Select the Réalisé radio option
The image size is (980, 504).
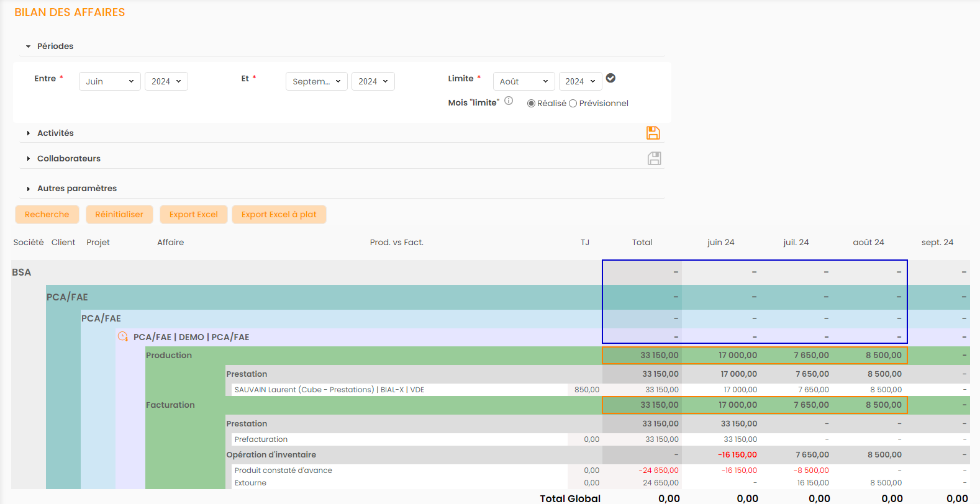tap(531, 104)
